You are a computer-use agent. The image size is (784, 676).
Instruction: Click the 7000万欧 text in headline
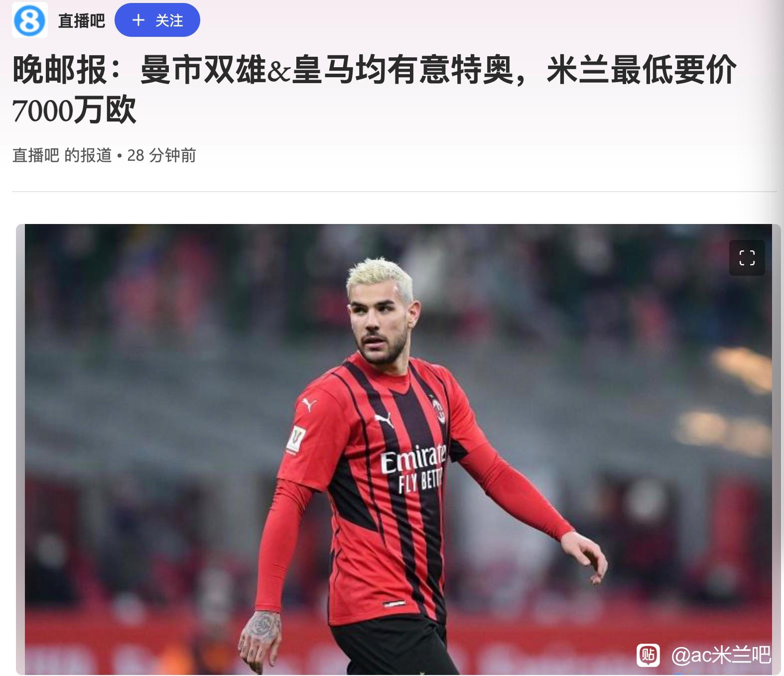tap(74, 111)
